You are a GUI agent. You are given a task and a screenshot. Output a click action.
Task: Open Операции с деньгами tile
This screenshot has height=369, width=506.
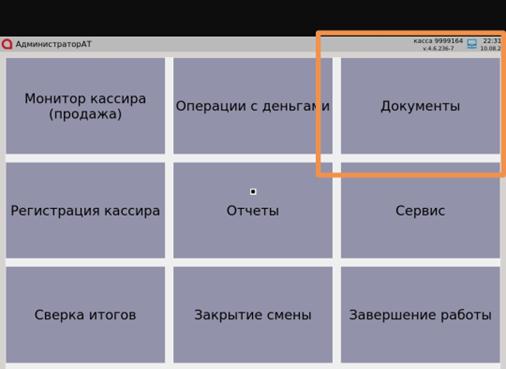(253, 106)
